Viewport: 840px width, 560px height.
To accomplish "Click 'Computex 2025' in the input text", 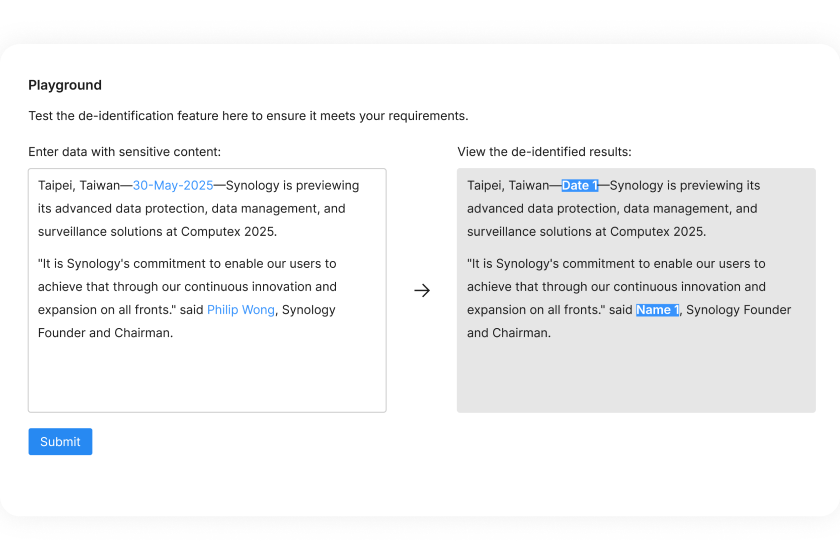I will click(229, 232).
